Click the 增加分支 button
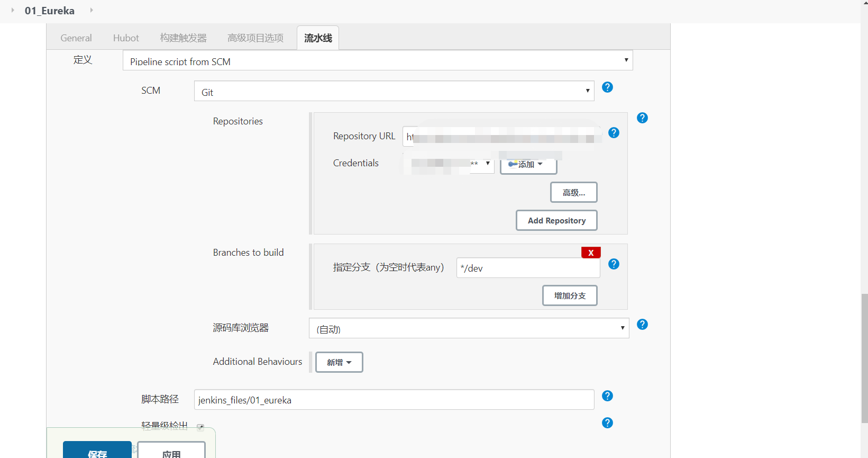 (570, 295)
